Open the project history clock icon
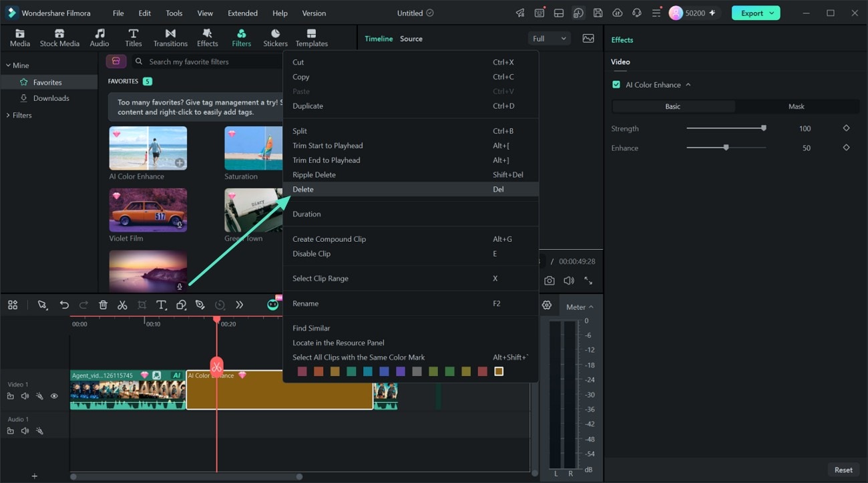This screenshot has height=483, width=868. click(x=578, y=13)
